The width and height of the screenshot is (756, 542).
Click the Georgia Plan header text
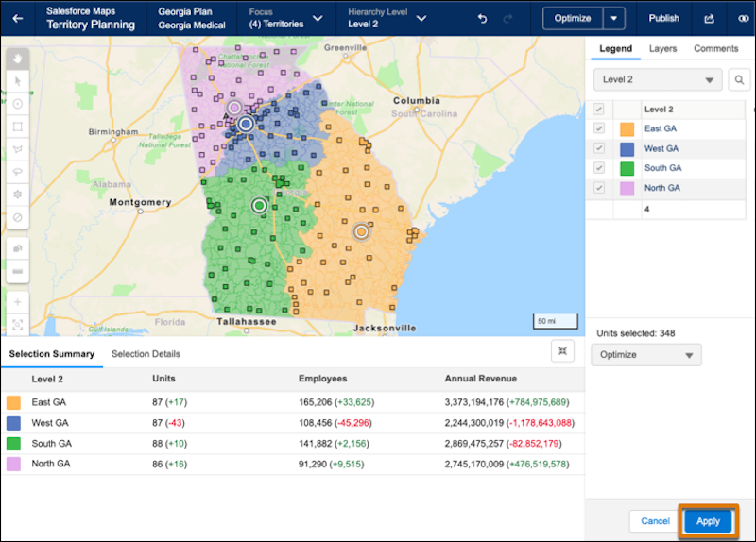click(185, 11)
